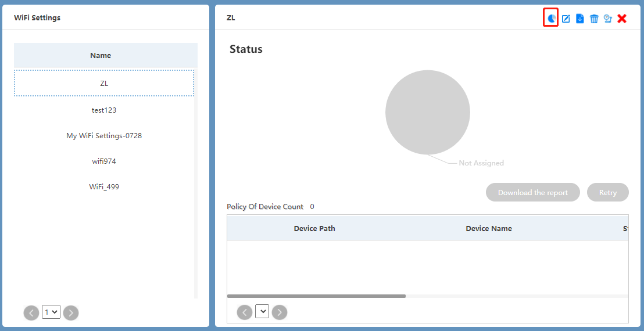Select the WiFi_499 entry

[x=104, y=186]
